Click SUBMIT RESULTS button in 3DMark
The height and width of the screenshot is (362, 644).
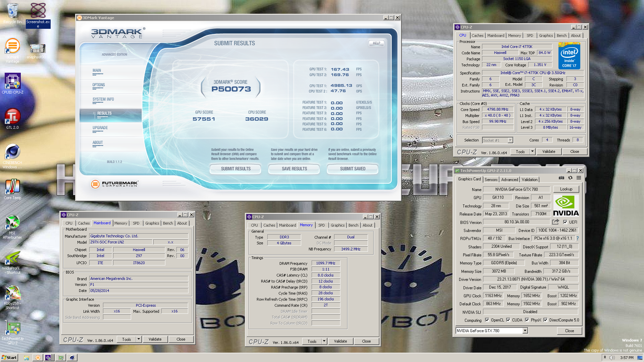pos(235,169)
